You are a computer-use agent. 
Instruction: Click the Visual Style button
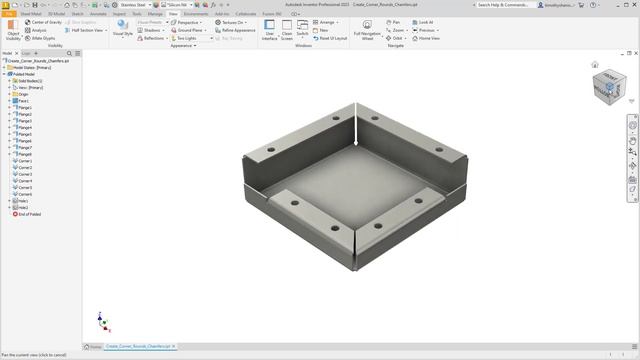(123, 29)
